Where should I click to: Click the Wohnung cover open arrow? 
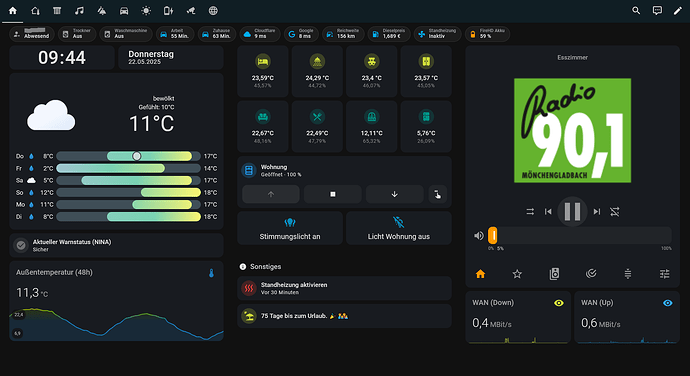[271, 194]
